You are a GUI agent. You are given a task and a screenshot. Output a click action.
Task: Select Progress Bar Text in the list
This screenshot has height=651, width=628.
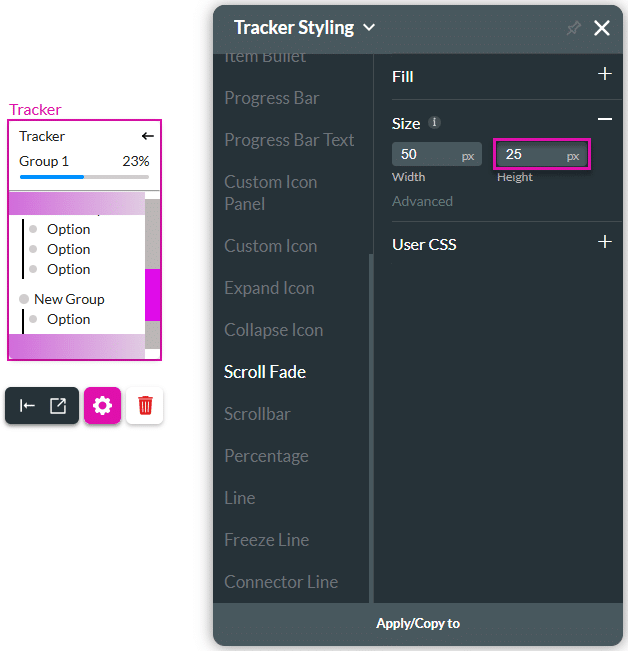pyautogui.click(x=289, y=140)
